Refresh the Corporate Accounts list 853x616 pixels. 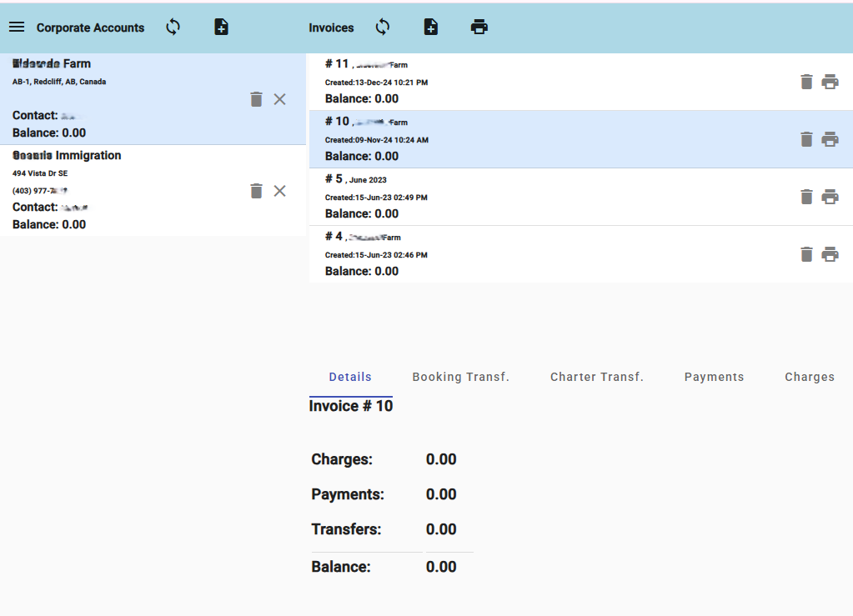point(173,28)
